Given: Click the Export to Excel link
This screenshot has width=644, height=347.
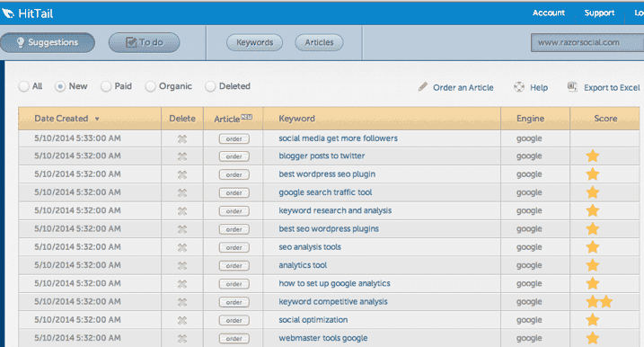Looking at the screenshot, I should (612, 87).
